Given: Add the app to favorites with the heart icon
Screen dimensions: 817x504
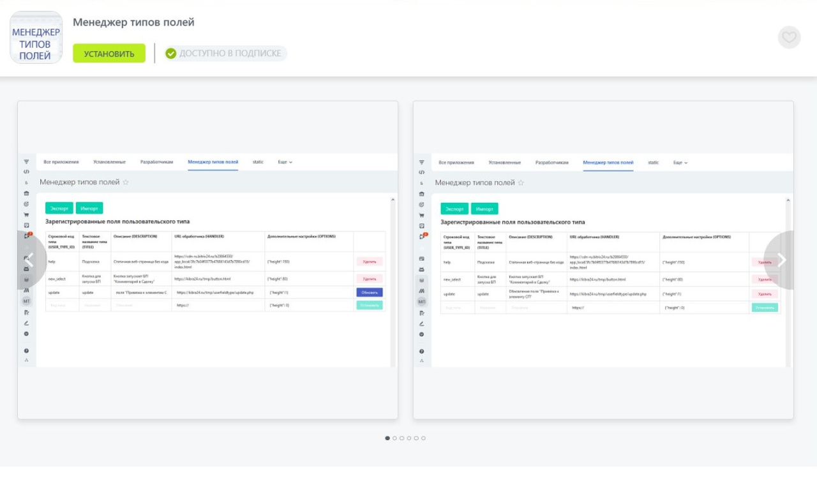Looking at the screenshot, I should tap(789, 37).
